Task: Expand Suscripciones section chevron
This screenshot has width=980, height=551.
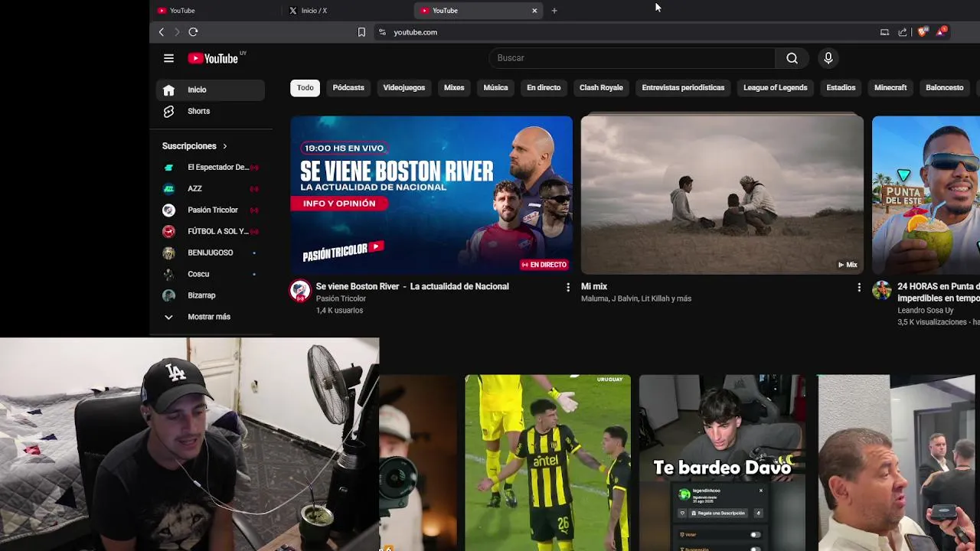Action: [x=224, y=146]
